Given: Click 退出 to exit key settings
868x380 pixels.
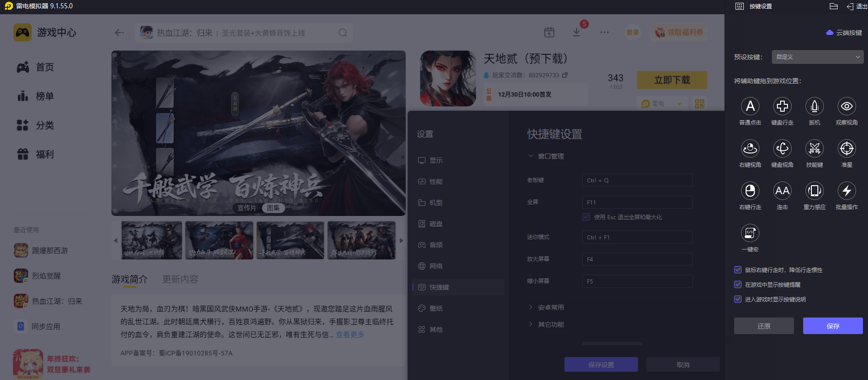Looking at the screenshot, I should point(857,6).
